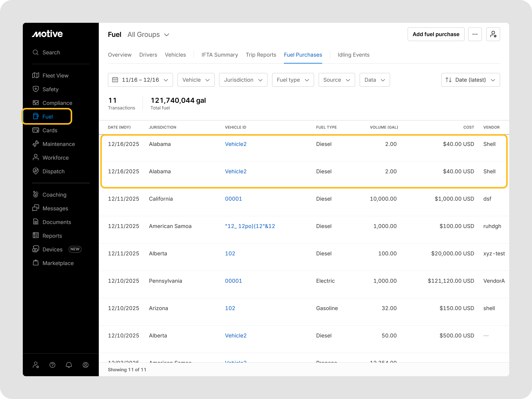Screen dimensions: 532x399
Task: Expand the All Groups selector
Action: click(148, 35)
